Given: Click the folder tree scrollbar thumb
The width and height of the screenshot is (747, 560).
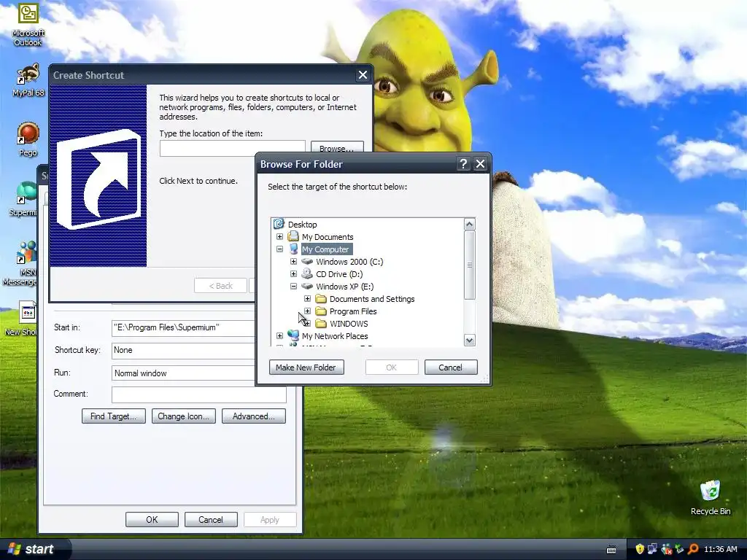Looking at the screenshot, I should pos(469,265).
